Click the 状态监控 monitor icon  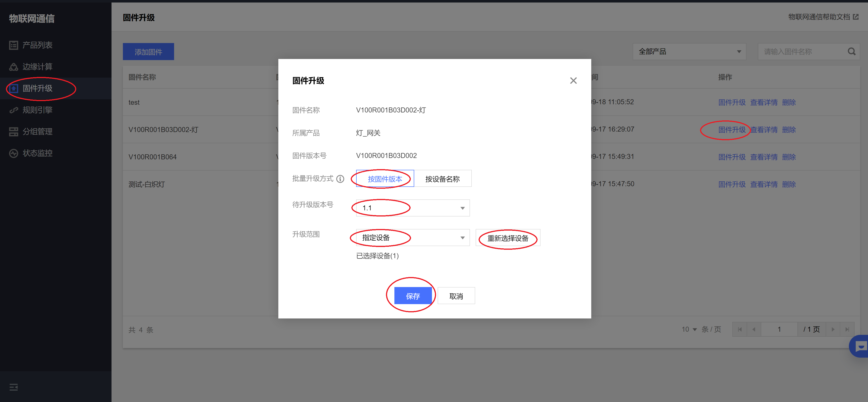pos(13,153)
